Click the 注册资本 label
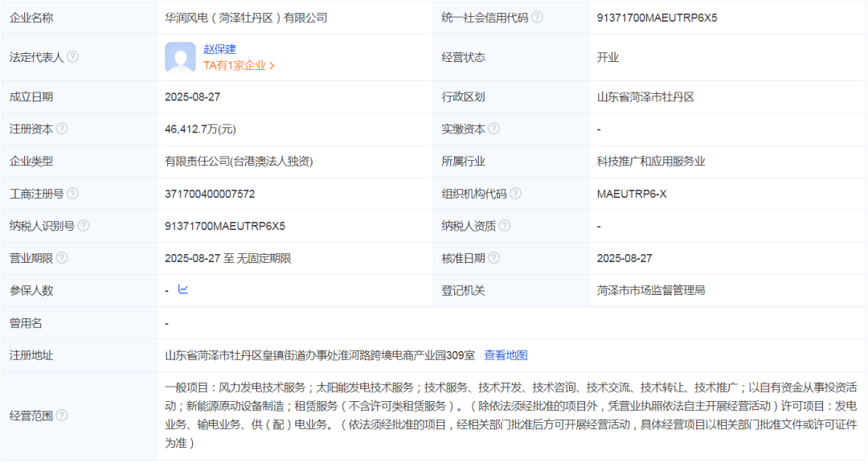868x463 pixels. [31, 129]
